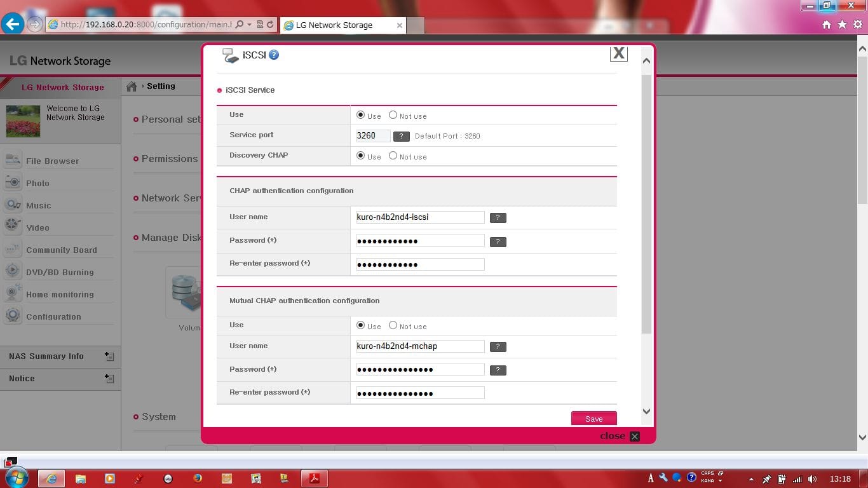Click the Save button
868x488 pixels.
coord(593,419)
